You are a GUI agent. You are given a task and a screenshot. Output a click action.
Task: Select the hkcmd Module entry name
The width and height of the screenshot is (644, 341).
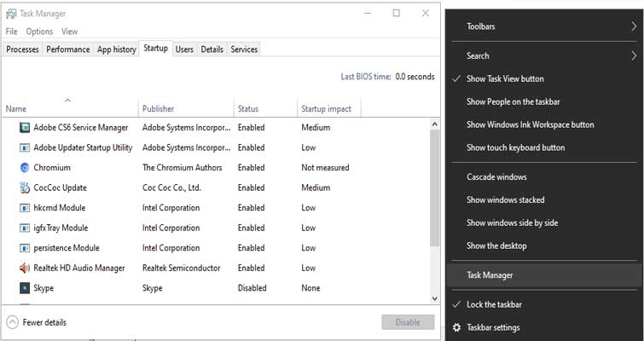(60, 208)
